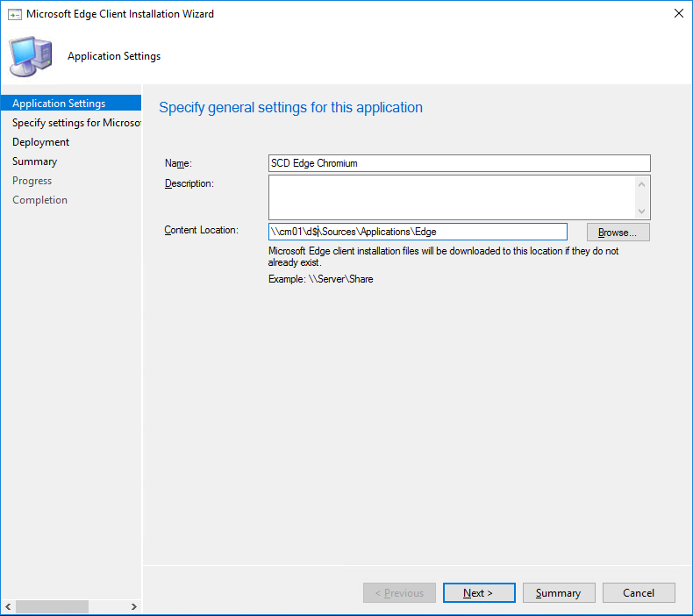Click 'Microsoft Edge client installation files' note
693x616 pixels.
(443, 256)
